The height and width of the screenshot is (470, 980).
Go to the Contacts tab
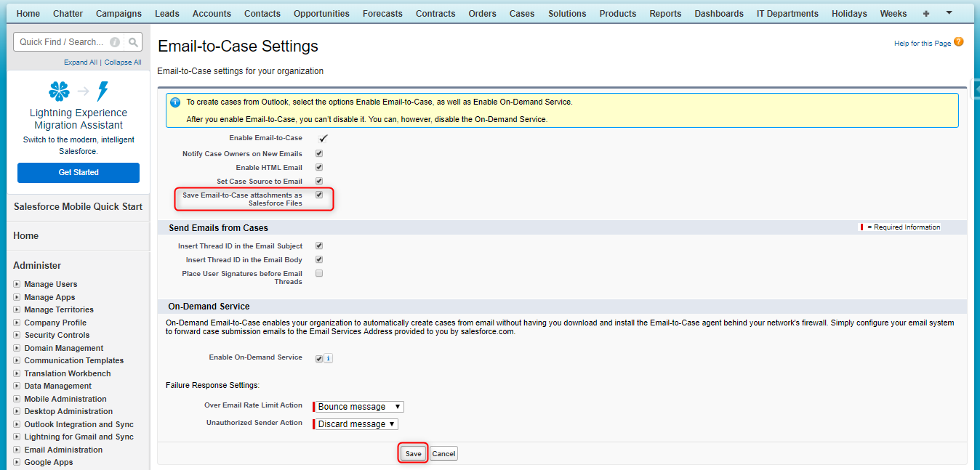point(262,13)
